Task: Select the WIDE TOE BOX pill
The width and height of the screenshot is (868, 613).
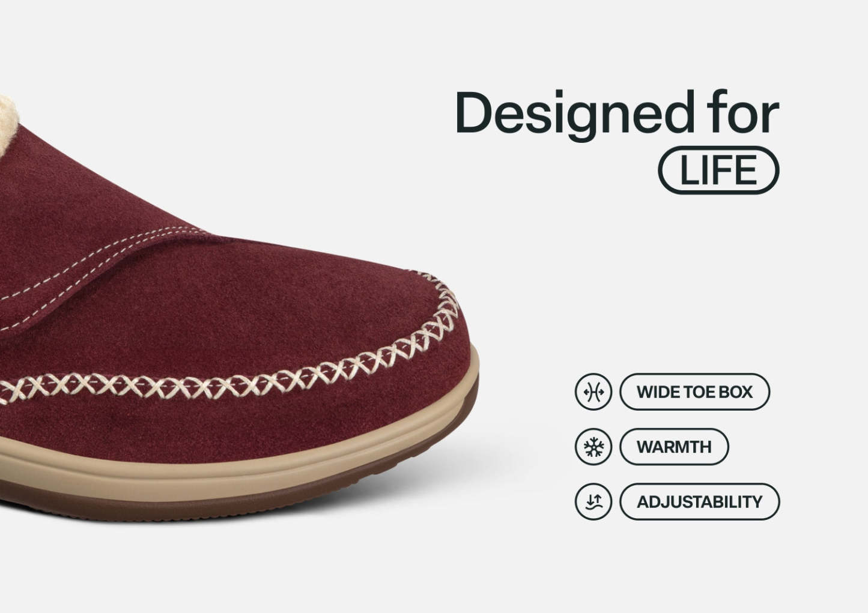Action: point(694,392)
